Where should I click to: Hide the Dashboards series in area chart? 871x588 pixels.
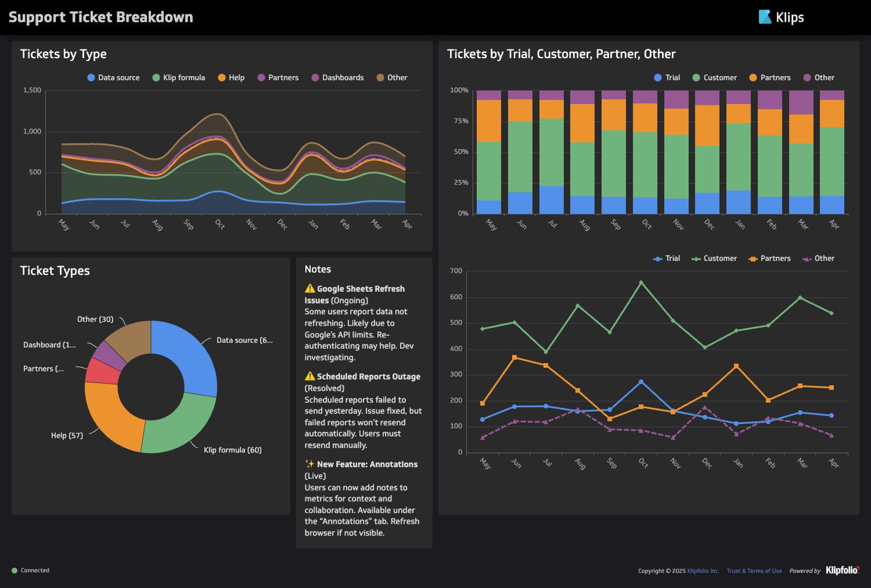point(338,78)
